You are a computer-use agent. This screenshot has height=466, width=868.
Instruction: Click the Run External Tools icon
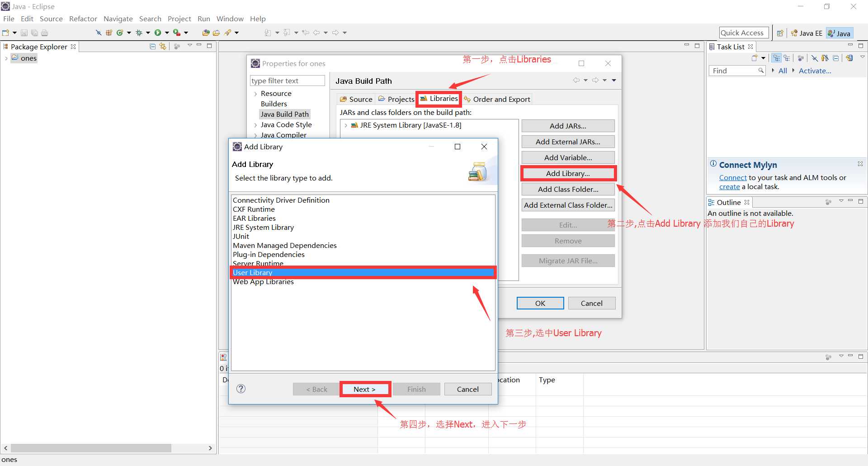[177, 33]
